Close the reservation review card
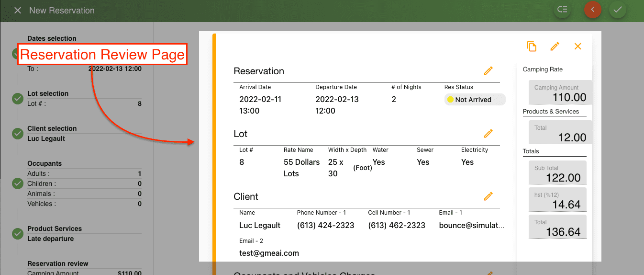644x275 pixels. point(578,46)
